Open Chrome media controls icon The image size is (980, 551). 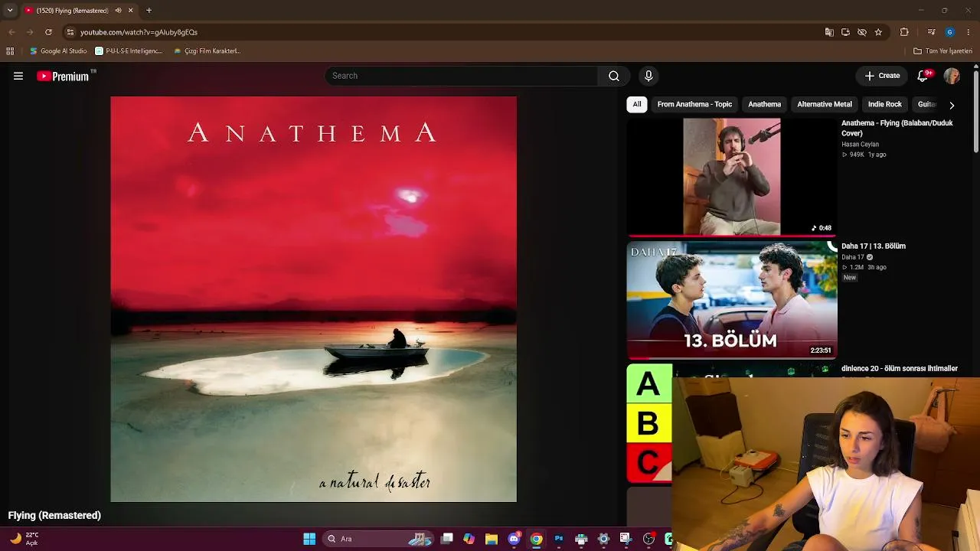[931, 32]
